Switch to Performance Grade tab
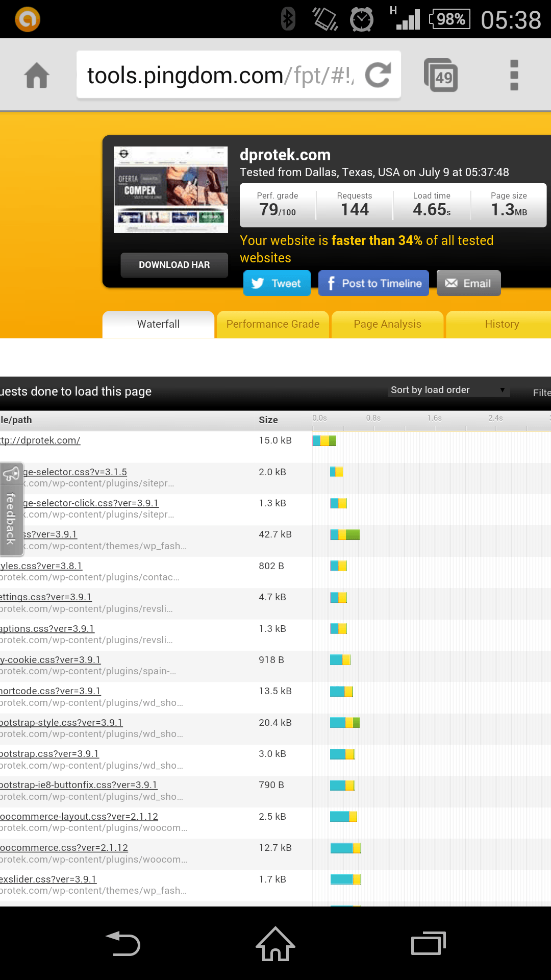Image resolution: width=551 pixels, height=980 pixels. [x=273, y=324]
